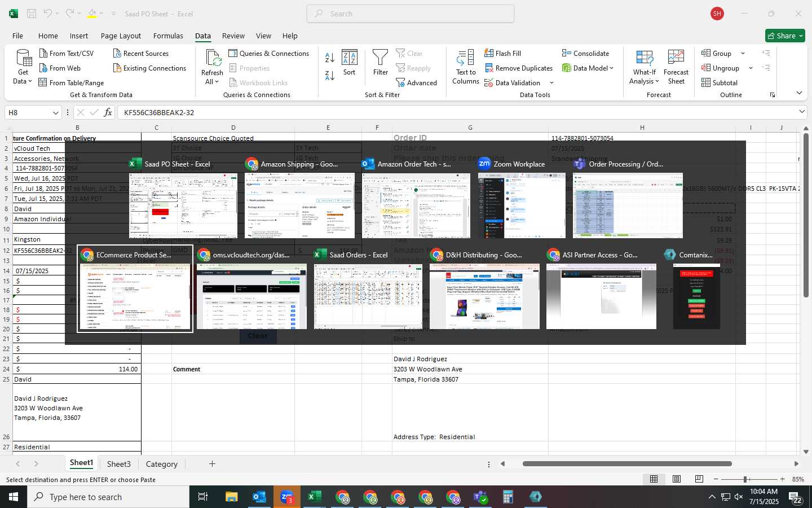Run Flash Fill

tap(503, 53)
